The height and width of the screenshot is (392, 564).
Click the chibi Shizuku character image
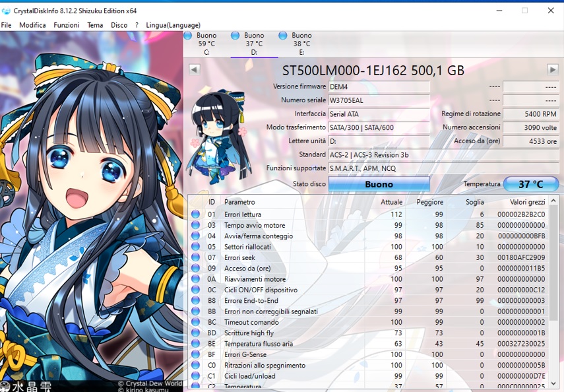pos(218,137)
